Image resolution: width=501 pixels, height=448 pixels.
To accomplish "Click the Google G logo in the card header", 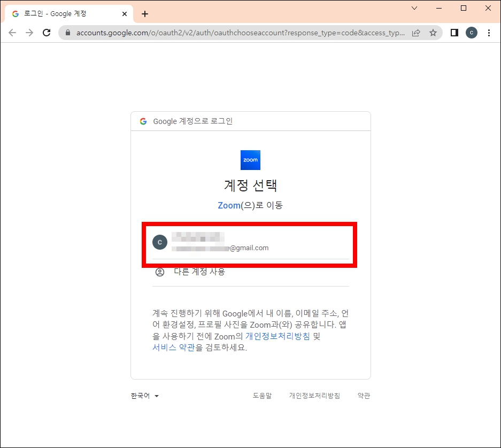I will click(142, 121).
